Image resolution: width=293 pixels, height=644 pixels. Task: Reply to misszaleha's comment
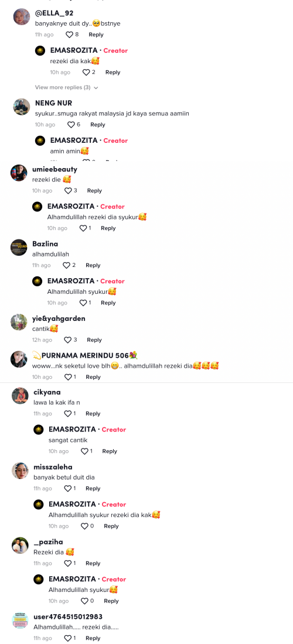tap(93, 488)
